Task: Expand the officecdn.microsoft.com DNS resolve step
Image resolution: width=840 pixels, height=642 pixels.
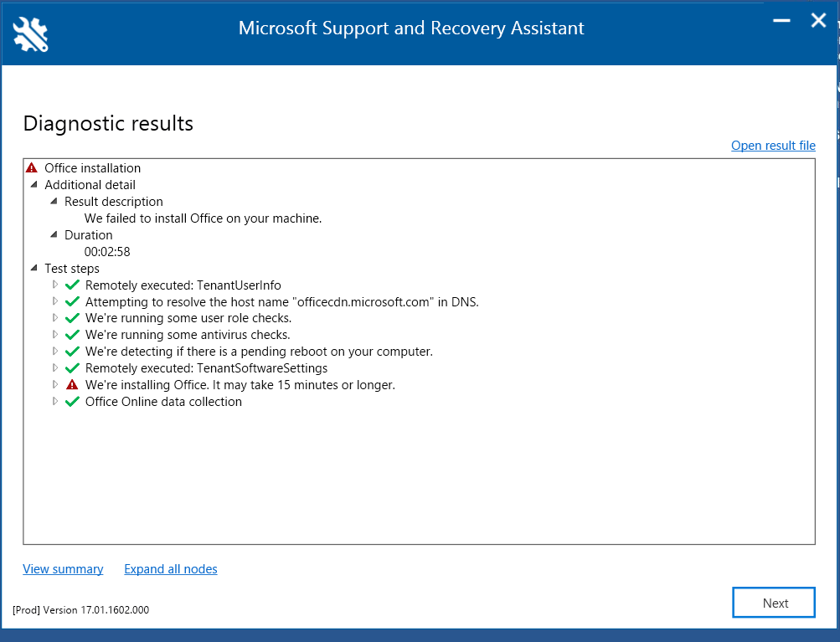Action: (x=54, y=301)
